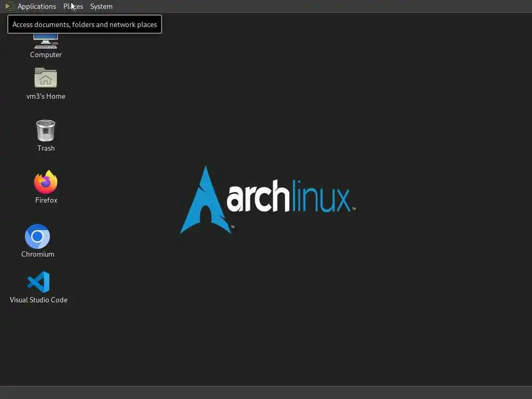Click the "Computer" label text
The height and width of the screenshot is (399, 532).
[46, 55]
